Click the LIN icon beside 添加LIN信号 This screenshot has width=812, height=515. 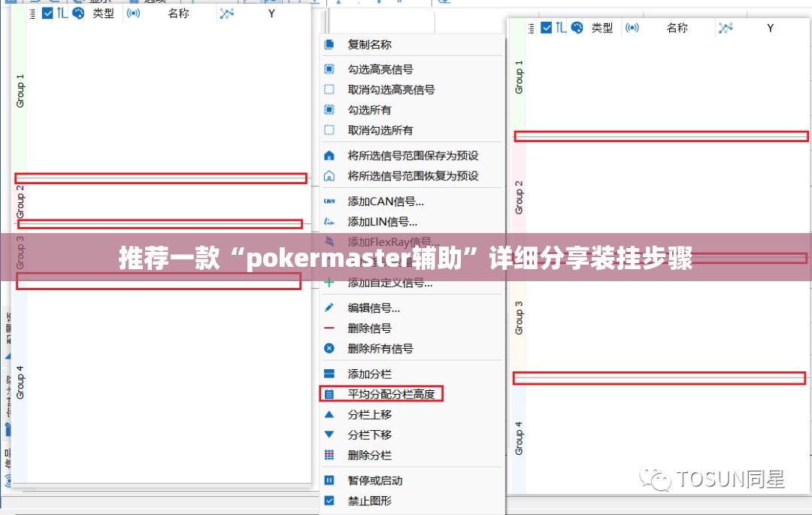[329, 222]
